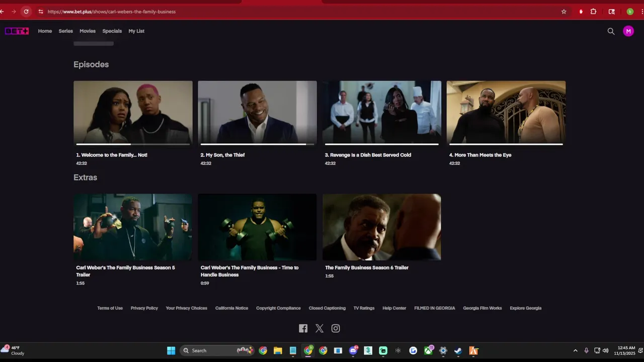Open California Notice footer link
Image resolution: width=644 pixels, height=362 pixels.
(x=231, y=308)
